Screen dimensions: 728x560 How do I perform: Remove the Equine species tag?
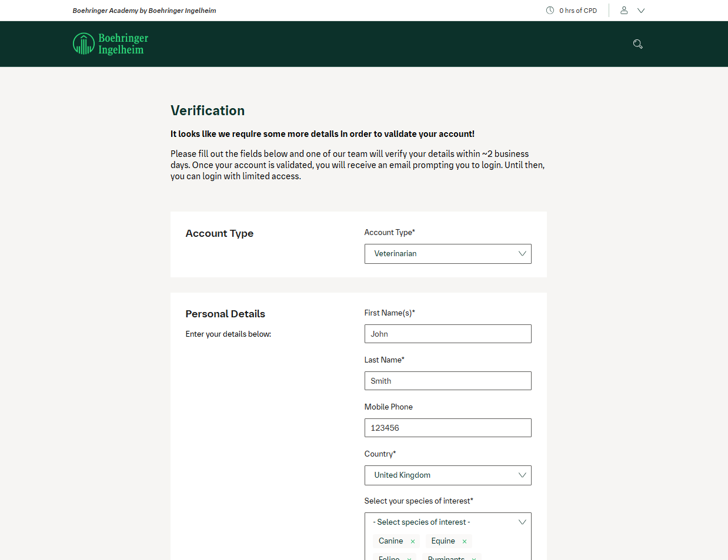click(464, 541)
